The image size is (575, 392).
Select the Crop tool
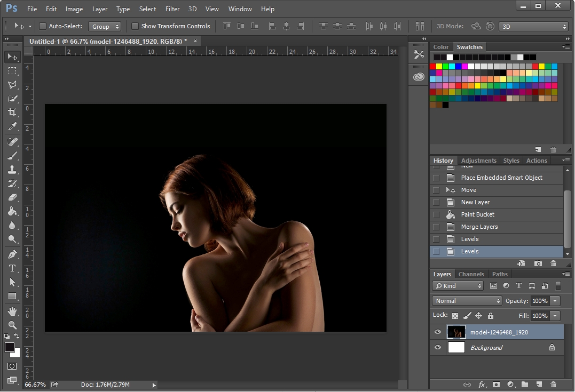point(12,113)
